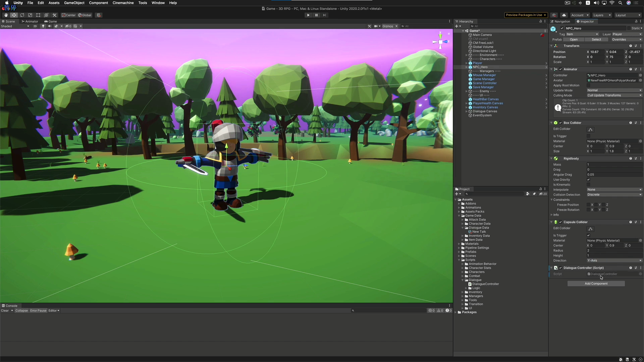Image resolution: width=644 pixels, height=362 pixels.
Task: Toggle Use Gravity checkbox in Rigidbody
Action: (588, 180)
